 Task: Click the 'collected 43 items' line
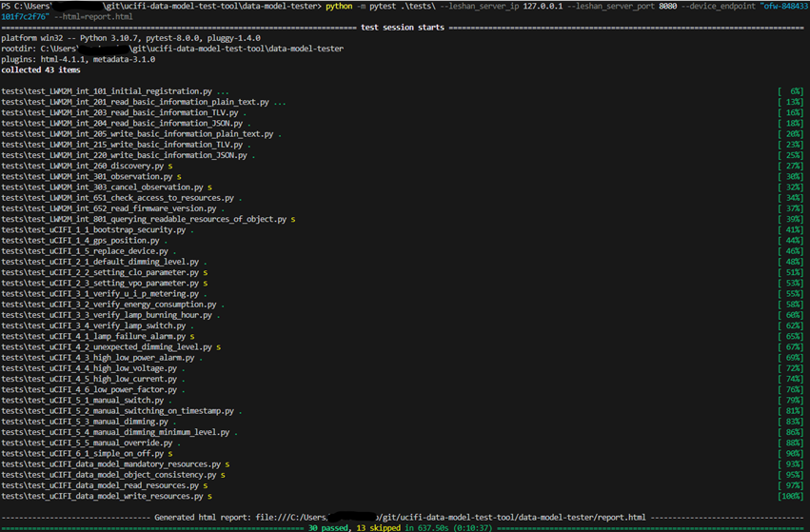pyautogui.click(x=41, y=69)
